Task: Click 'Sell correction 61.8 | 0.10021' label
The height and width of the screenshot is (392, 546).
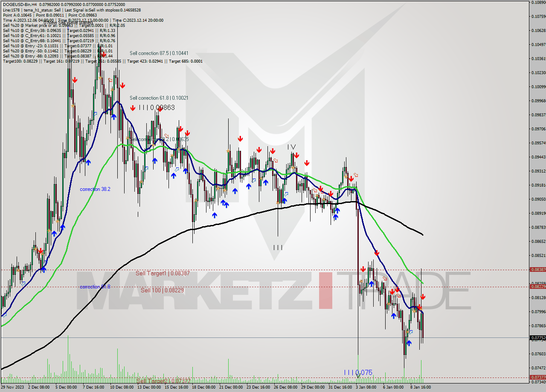Action: pyautogui.click(x=159, y=98)
